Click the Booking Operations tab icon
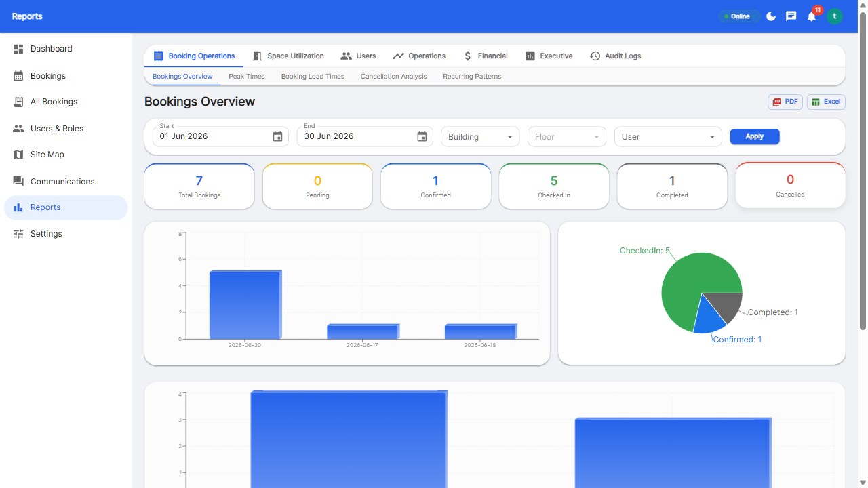 (159, 56)
